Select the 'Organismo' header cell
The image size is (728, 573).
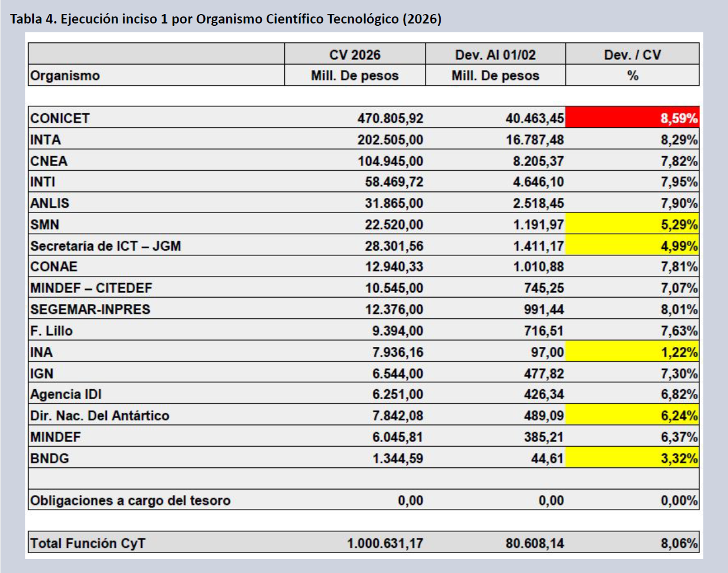point(65,76)
